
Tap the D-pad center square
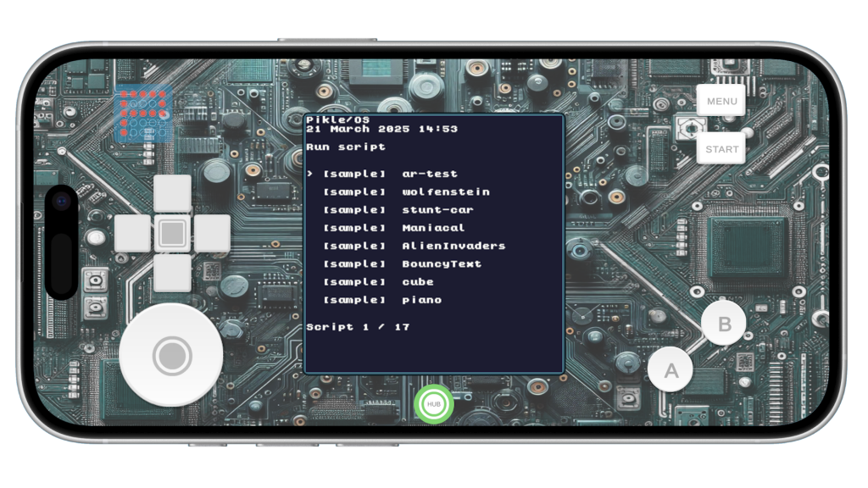[x=172, y=233]
